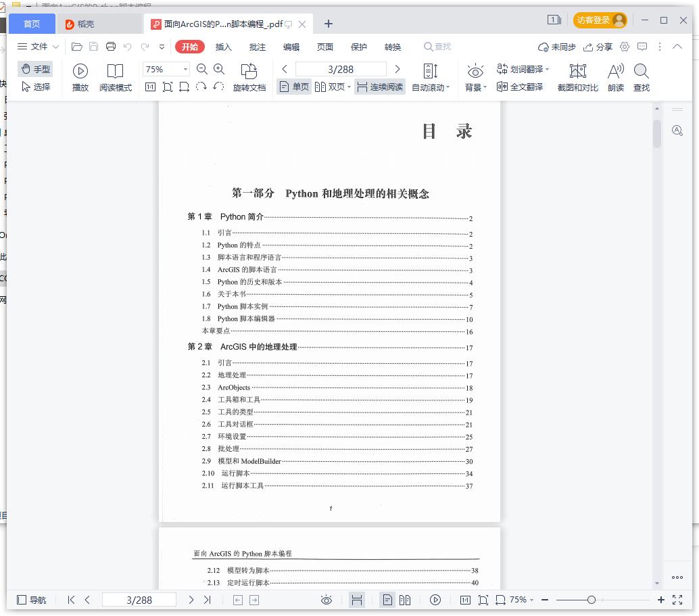This screenshot has width=699, height=616.
Task: Go to next page arrow in ribbon
Action: tap(397, 69)
